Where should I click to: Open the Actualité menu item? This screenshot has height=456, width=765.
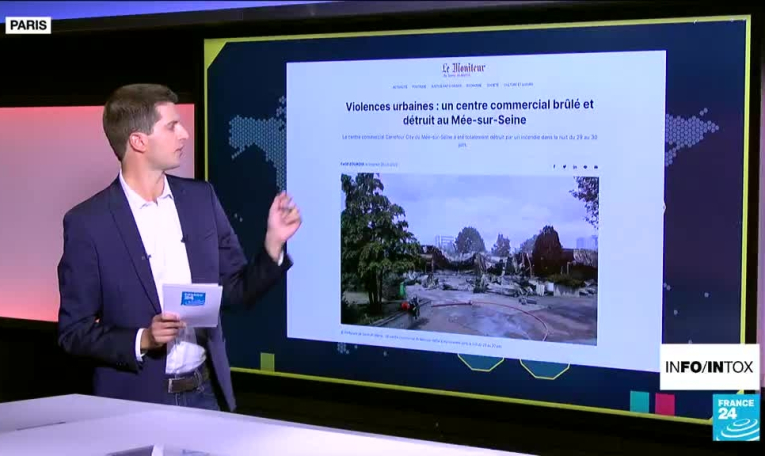(x=400, y=85)
